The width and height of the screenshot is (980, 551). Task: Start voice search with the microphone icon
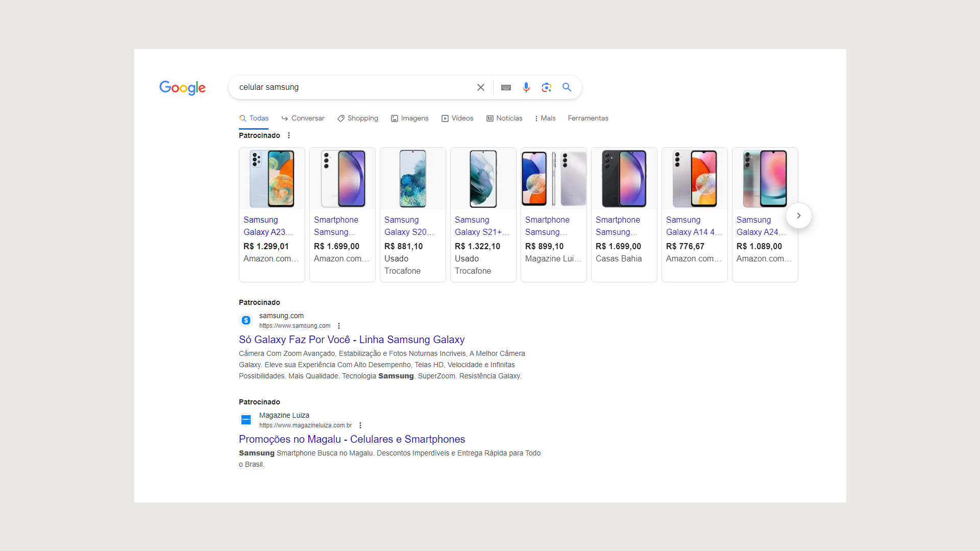(x=526, y=87)
